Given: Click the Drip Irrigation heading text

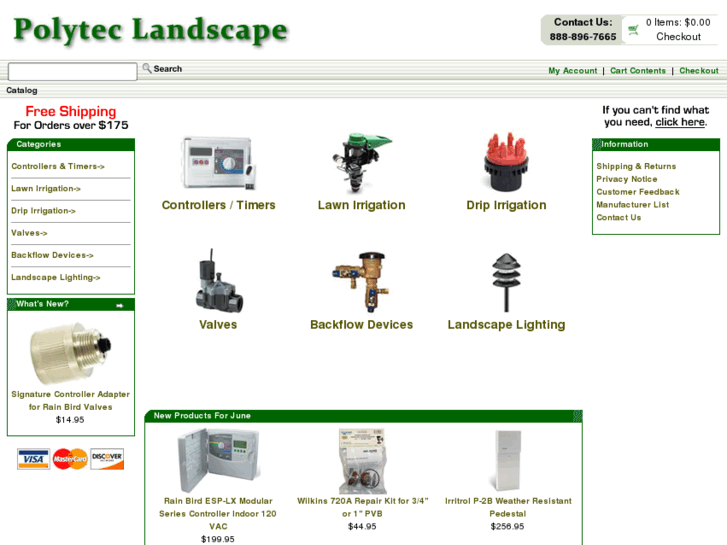Looking at the screenshot, I should pyautogui.click(x=506, y=205).
